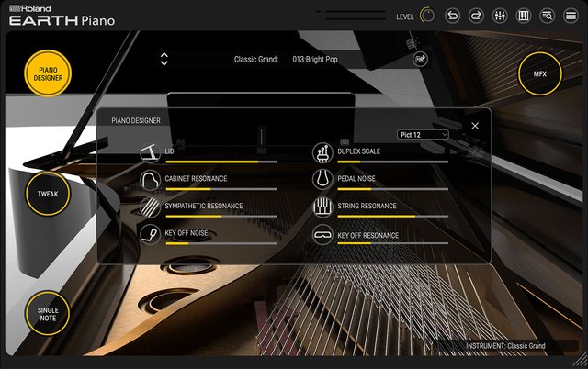This screenshot has width=588, height=369.
Task: Set the Lid slider
Action: (221, 162)
